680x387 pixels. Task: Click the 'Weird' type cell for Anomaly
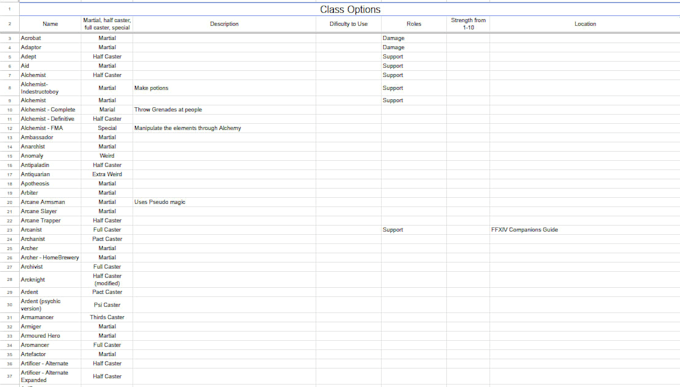tap(107, 156)
